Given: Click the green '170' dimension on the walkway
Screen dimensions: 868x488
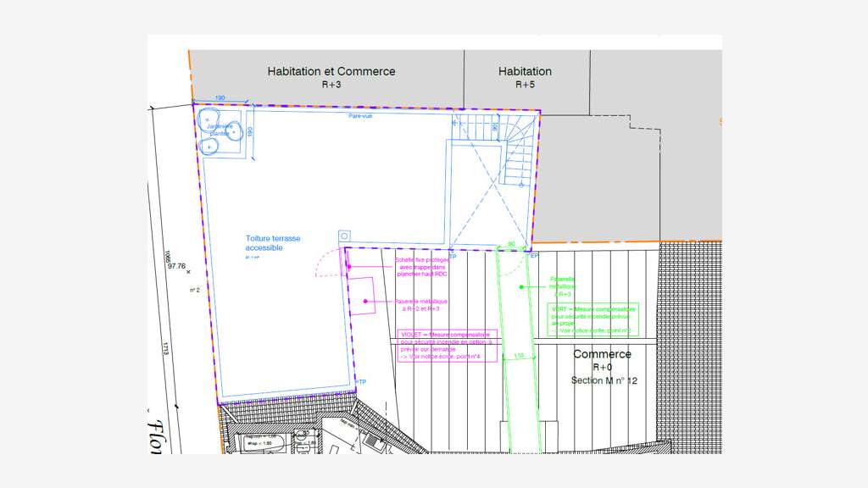Looking at the screenshot, I should click(519, 356).
